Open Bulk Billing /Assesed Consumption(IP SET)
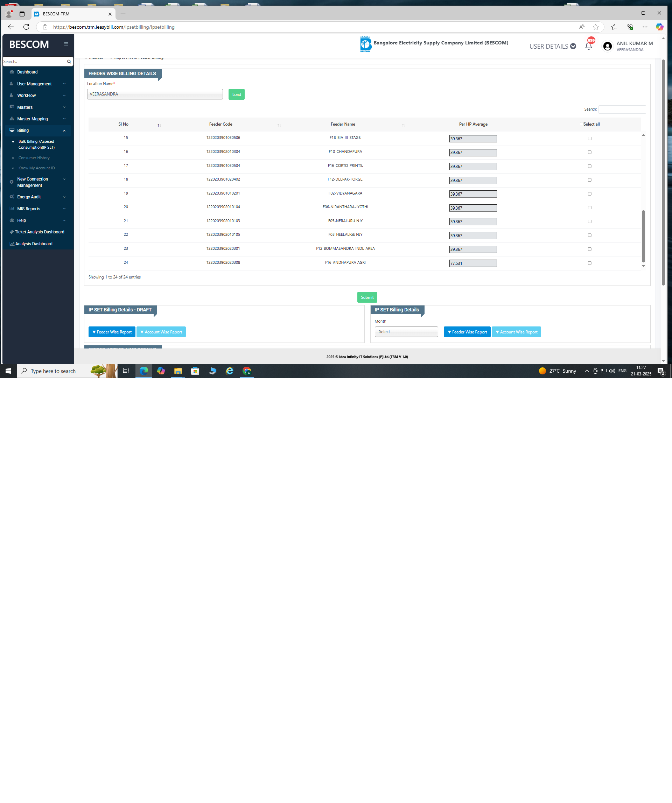 pyautogui.click(x=36, y=144)
